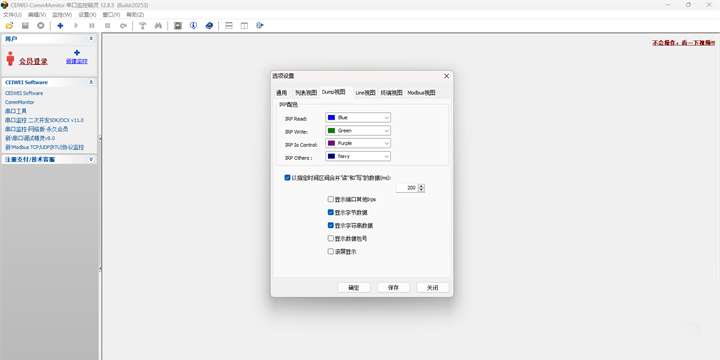Click the blue plus icon above 新建监控
Screen dimensions: 720x360
pyautogui.click(x=77, y=53)
